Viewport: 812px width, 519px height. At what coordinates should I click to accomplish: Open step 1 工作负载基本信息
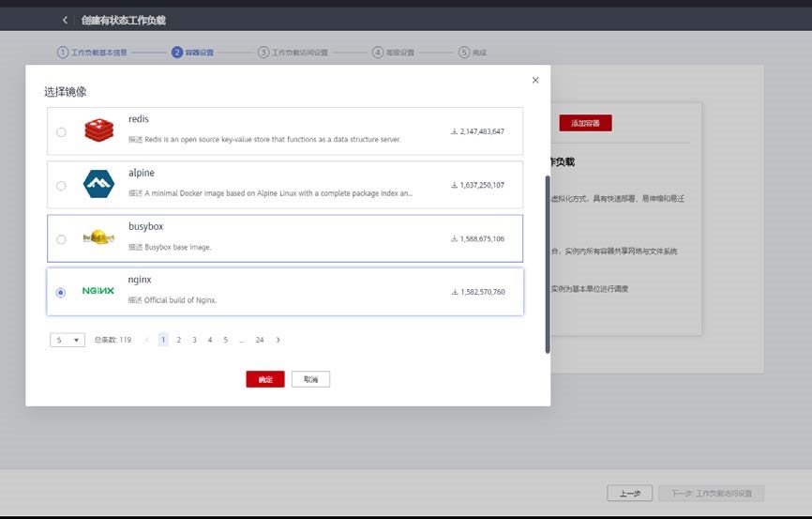[x=92, y=53]
